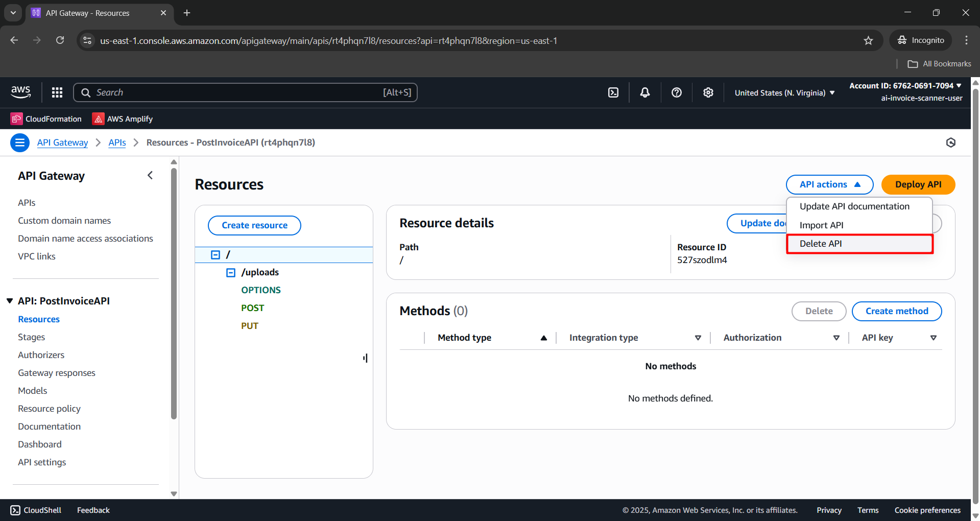Open the Authorization column filter dropdown
Viewport: 980px width, 521px height.
tap(836, 337)
